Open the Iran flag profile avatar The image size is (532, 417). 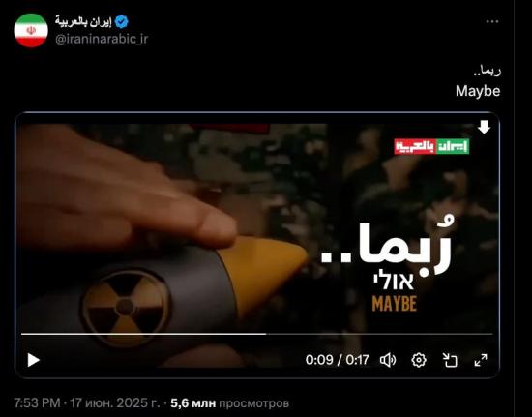pyautogui.click(x=31, y=31)
